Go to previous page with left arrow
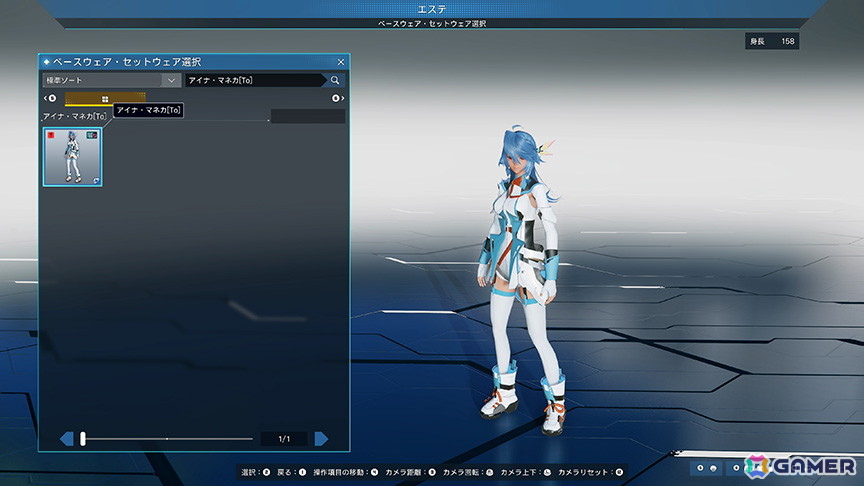The width and height of the screenshot is (864, 486). point(67,439)
